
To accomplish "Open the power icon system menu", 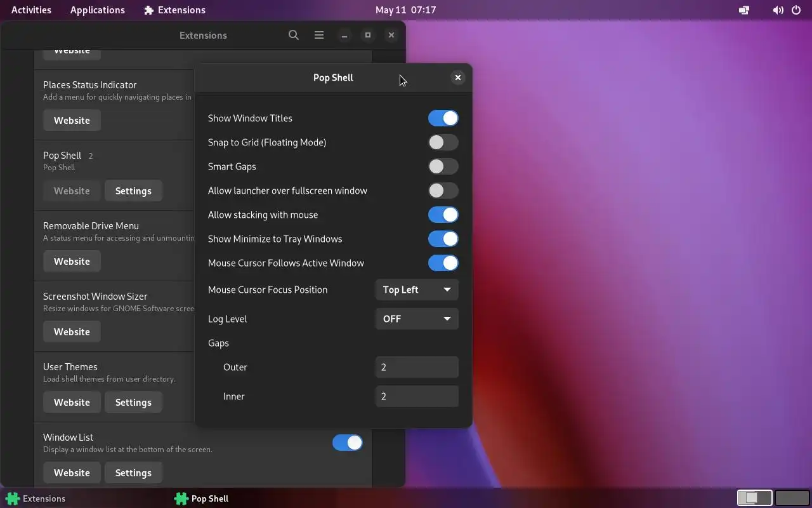I will point(796,10).
